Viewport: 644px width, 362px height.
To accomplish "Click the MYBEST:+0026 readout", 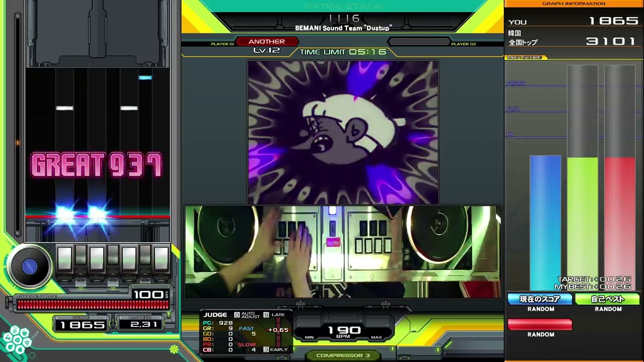I will (593, 287).
